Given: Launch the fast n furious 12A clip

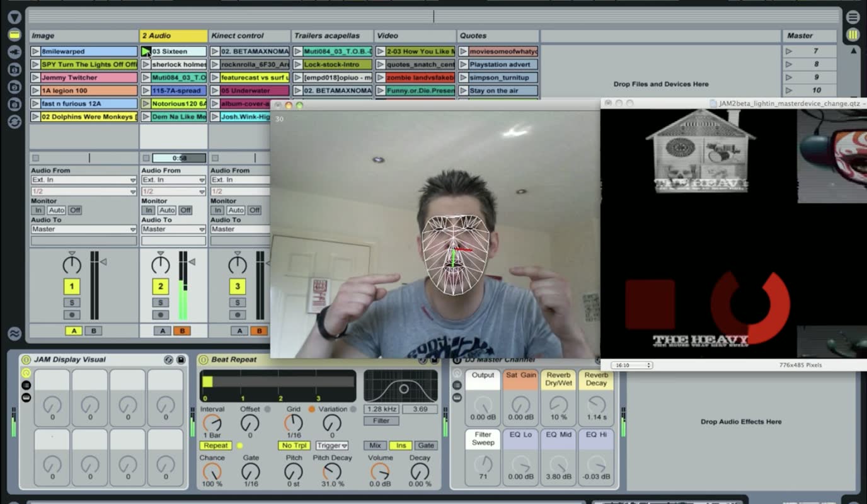Looking at the screenshot, I should [35, 103].
